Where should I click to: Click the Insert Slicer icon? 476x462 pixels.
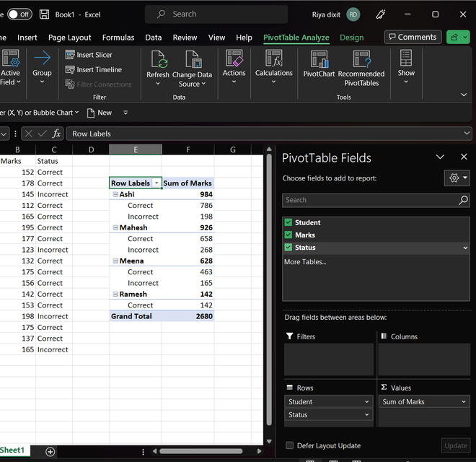70,55
